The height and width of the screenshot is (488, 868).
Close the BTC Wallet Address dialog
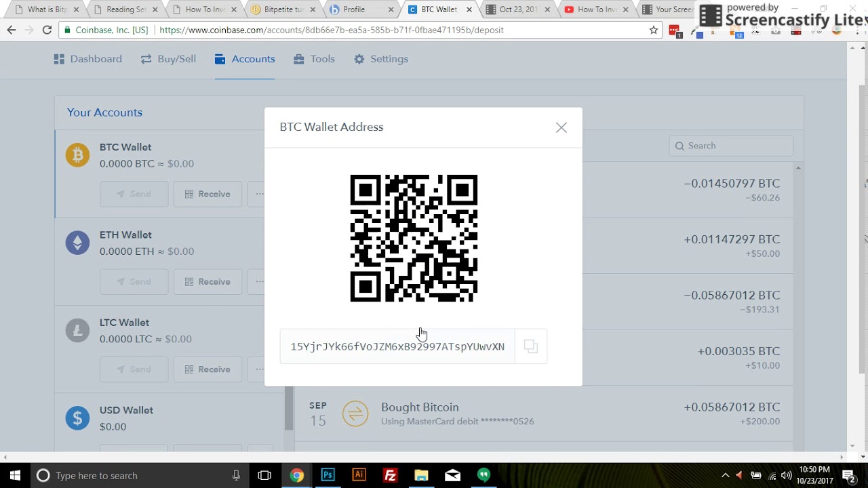pyautogui.click(x=561, y=127)
